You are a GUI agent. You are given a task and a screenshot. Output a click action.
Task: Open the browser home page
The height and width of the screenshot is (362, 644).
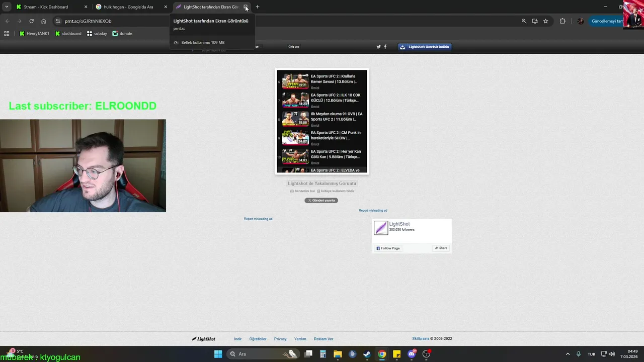click(43, 21)
